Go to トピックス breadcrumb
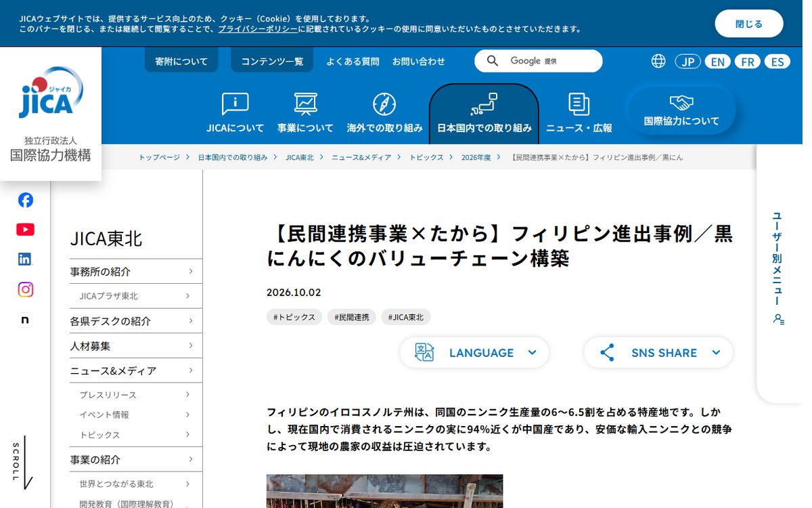The height and width of the screenshot is (508, 812). click(426, 157)
